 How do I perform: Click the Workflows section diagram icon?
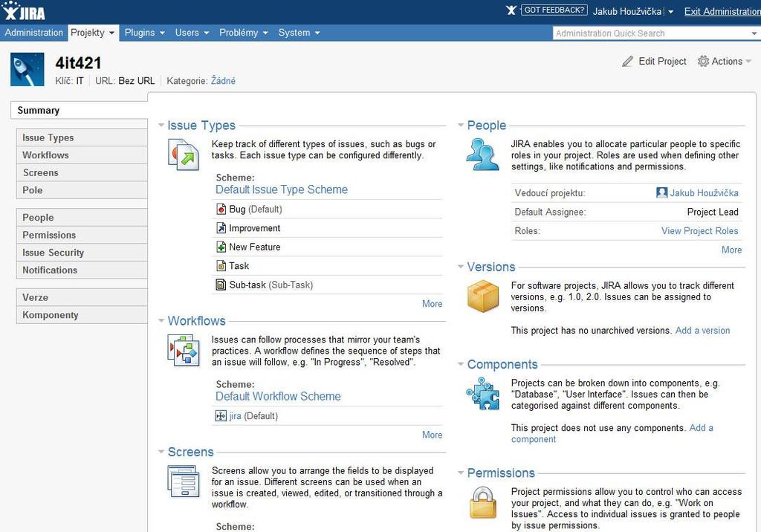pos(184,350)
